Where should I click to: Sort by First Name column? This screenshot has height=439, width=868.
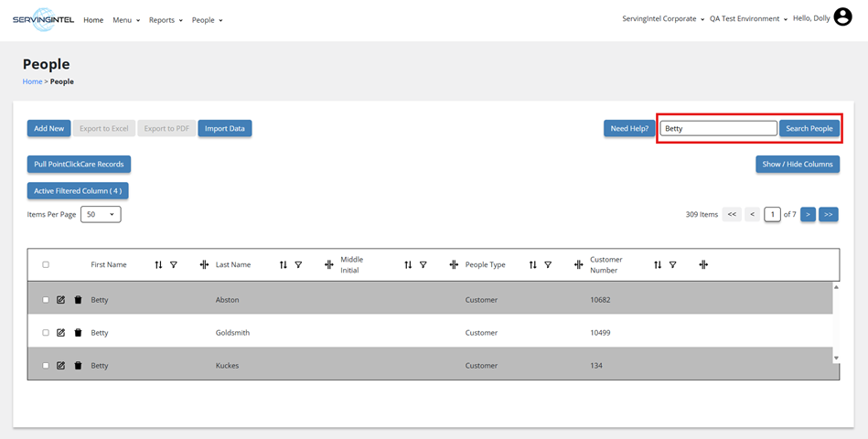(158, 265)
